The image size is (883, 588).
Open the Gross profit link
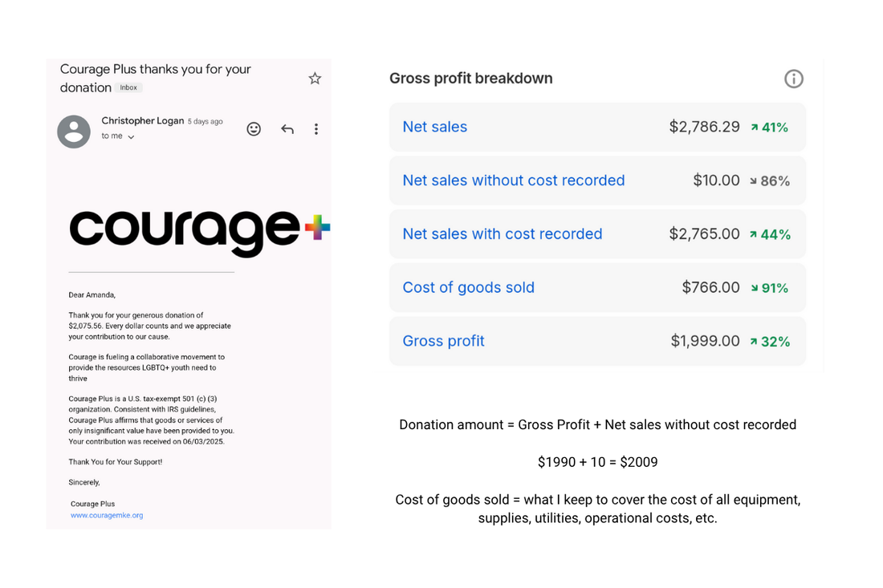click(443, 341)
